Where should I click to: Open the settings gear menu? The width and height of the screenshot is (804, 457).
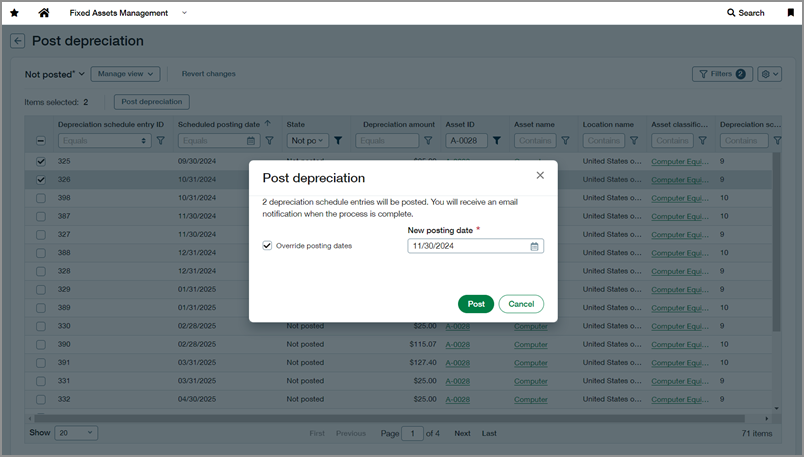769,74
